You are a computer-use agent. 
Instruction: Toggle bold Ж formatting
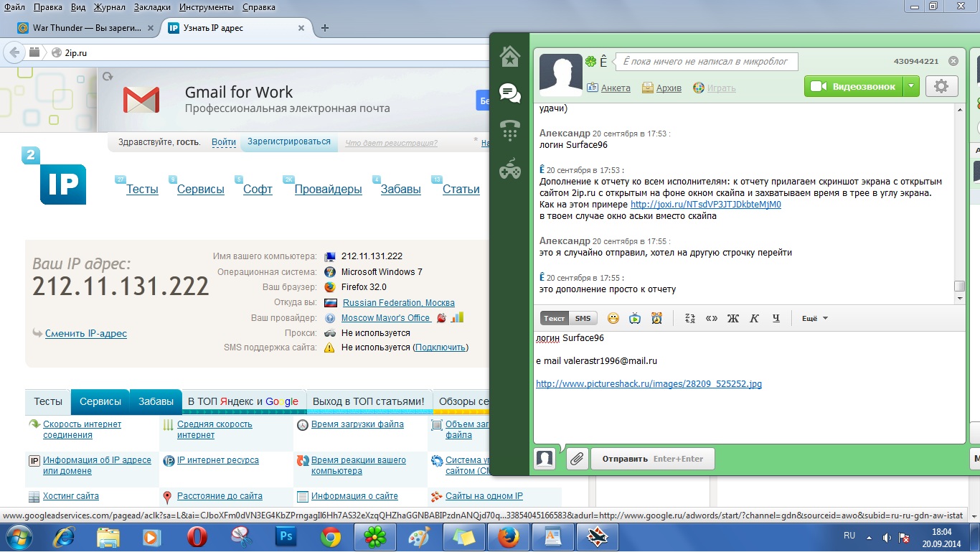point(733,318)
